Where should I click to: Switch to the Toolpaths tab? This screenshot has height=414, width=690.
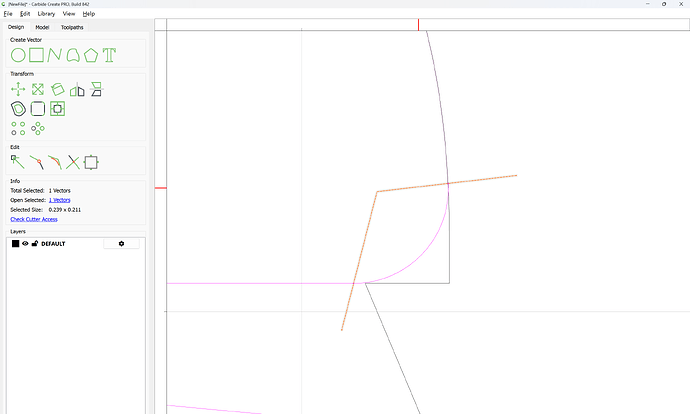[70, 27]
